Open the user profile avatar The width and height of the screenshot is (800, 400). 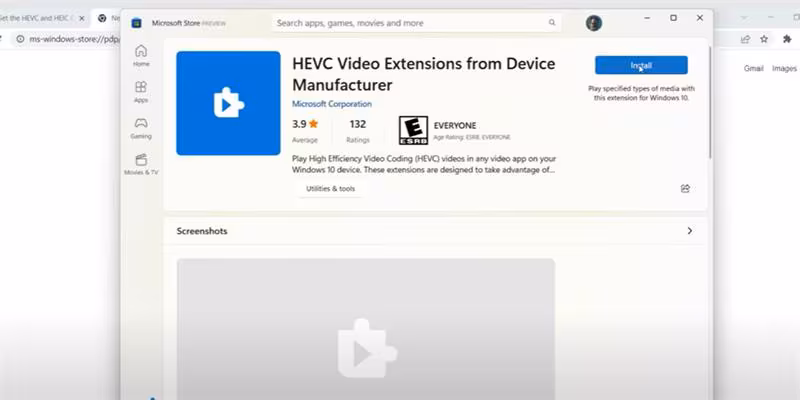tap(593, 23)
